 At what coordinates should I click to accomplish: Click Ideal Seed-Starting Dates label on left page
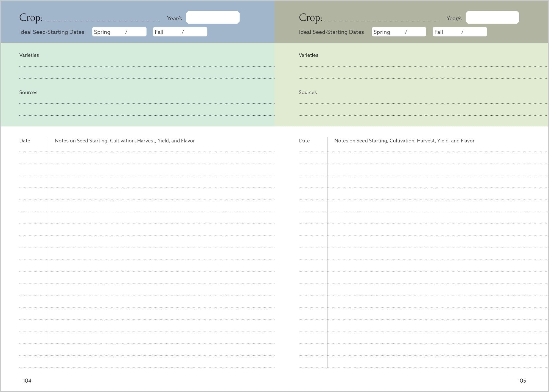point(52,32)
